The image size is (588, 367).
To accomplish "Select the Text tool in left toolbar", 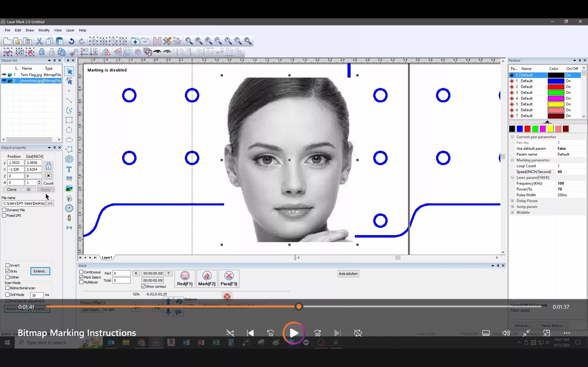I will pos(69,169).
